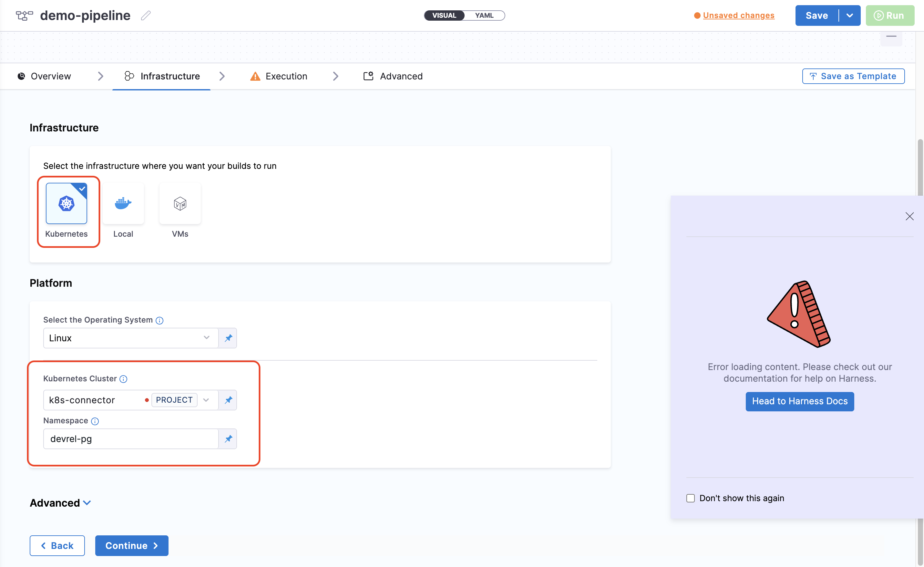Select the Kubernetes infrastructure card
This screenshot has width=924, height=567.
point(67,204)
